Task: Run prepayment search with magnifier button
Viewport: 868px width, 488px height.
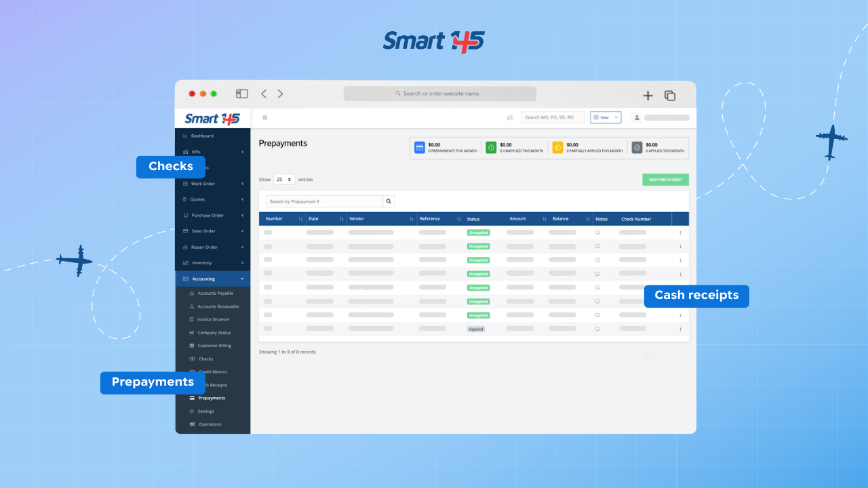Action: point(389,201)
